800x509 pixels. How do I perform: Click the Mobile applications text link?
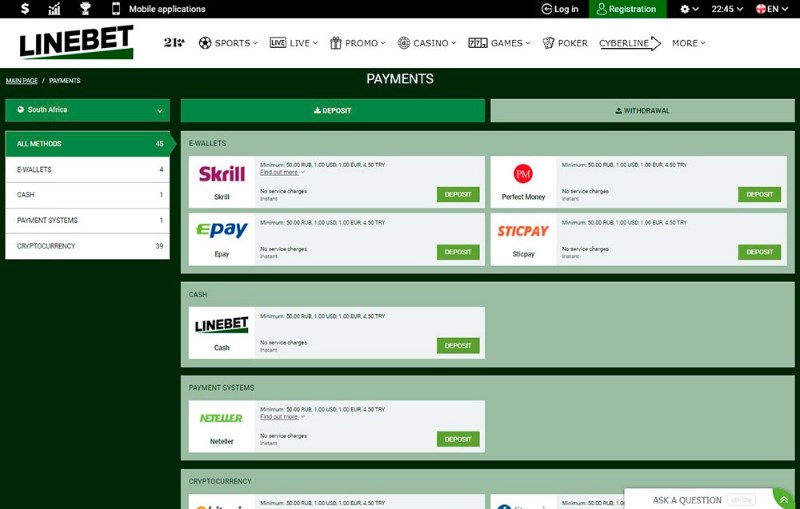167,9
